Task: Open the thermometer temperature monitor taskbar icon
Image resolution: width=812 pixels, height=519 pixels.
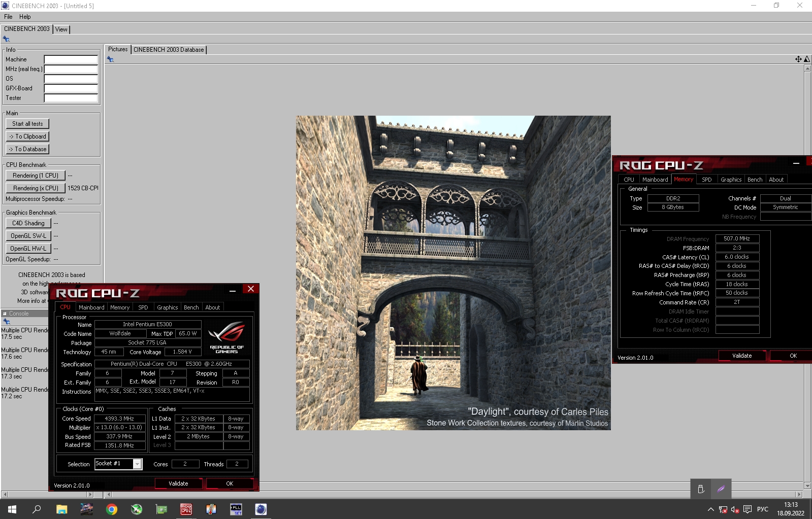Action: 211,509
